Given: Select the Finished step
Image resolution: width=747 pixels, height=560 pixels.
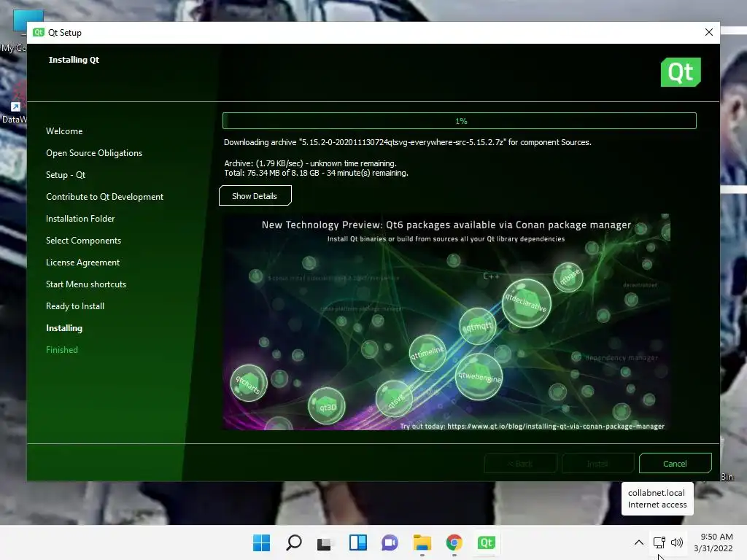Looking at the screenshot, I should [x=62, y=350].
